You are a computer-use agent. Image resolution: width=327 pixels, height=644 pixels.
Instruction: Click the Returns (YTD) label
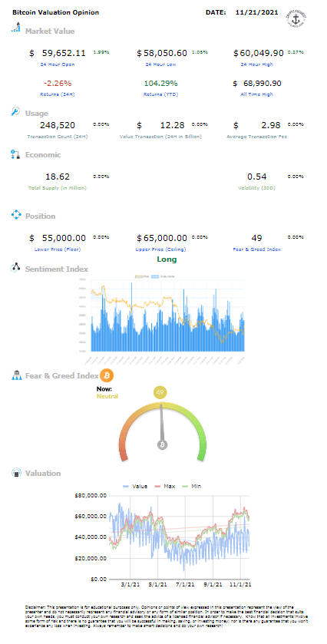[x=161, y=94]
